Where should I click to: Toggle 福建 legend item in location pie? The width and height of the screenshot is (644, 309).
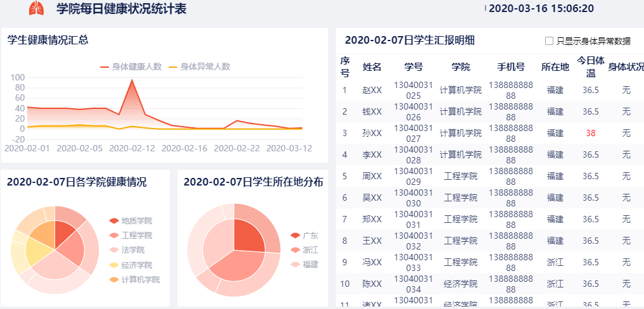click(x=304, y=265)
